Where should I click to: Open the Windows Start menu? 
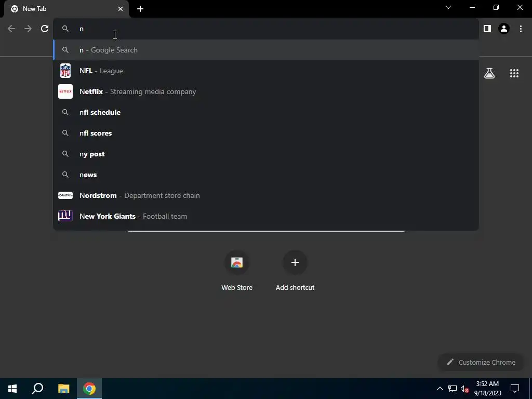point(12,389)
